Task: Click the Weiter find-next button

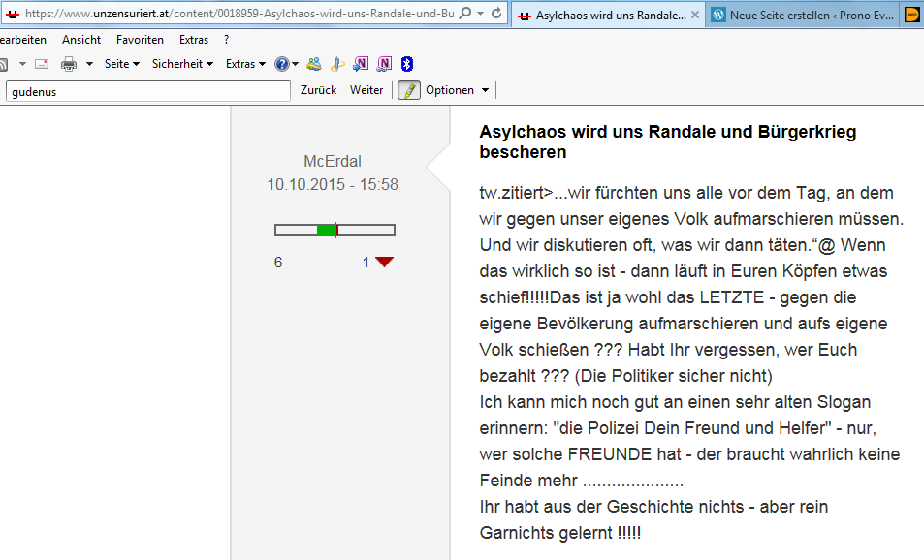Action: click(x=366, y=90)
